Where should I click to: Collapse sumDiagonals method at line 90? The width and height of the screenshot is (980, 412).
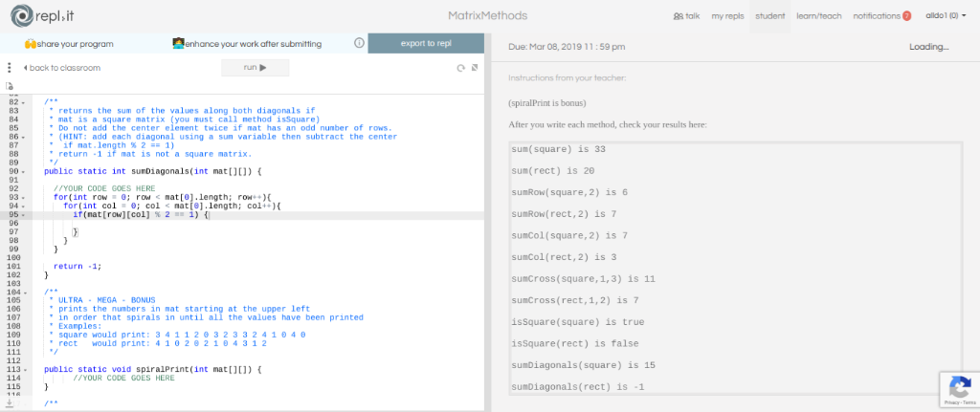24,171
